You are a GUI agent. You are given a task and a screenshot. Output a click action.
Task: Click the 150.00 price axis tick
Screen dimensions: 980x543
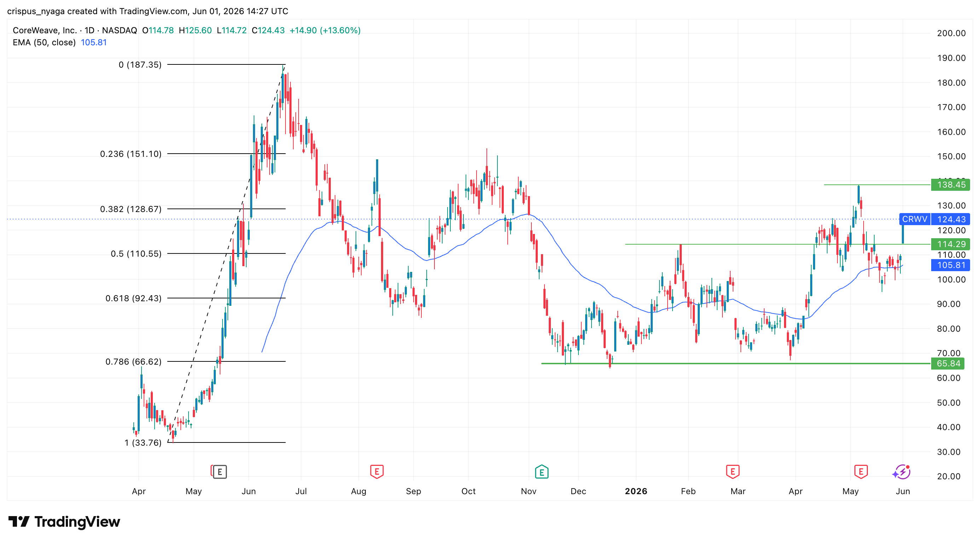coord(951,156)
